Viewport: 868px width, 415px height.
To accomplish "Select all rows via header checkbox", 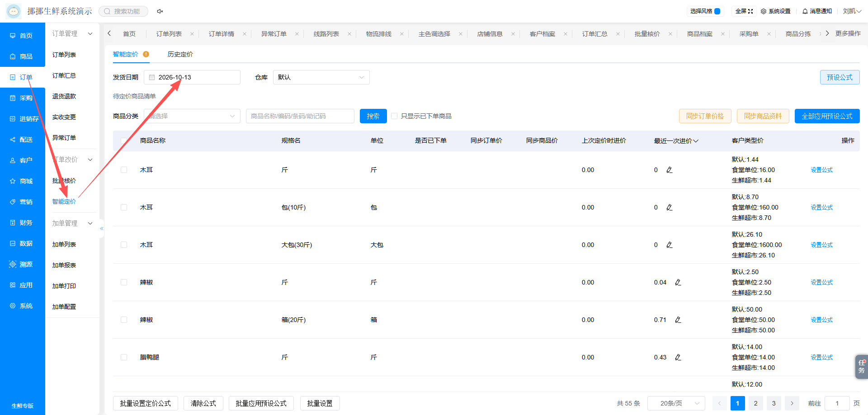I will 124,140.
